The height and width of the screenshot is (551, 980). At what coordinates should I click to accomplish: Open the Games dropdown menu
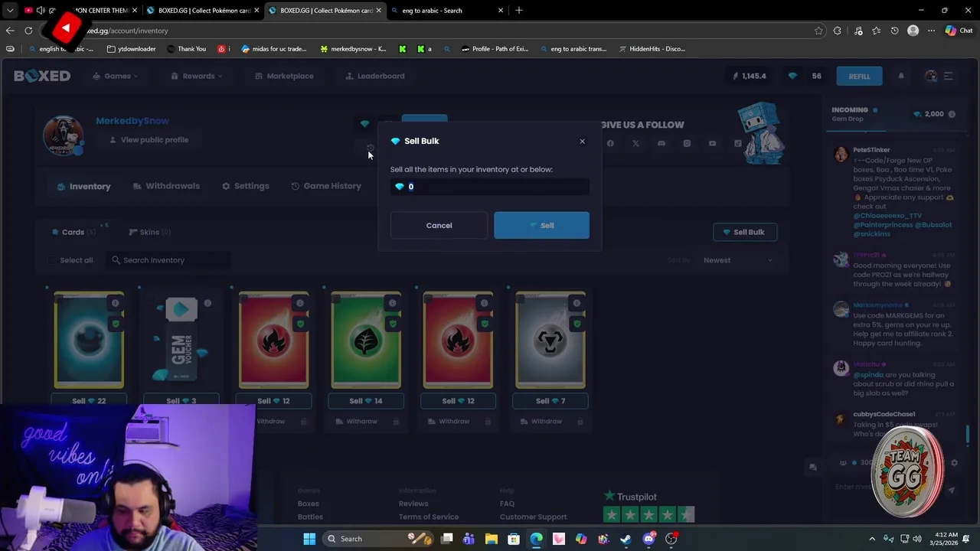coord(116,76)
